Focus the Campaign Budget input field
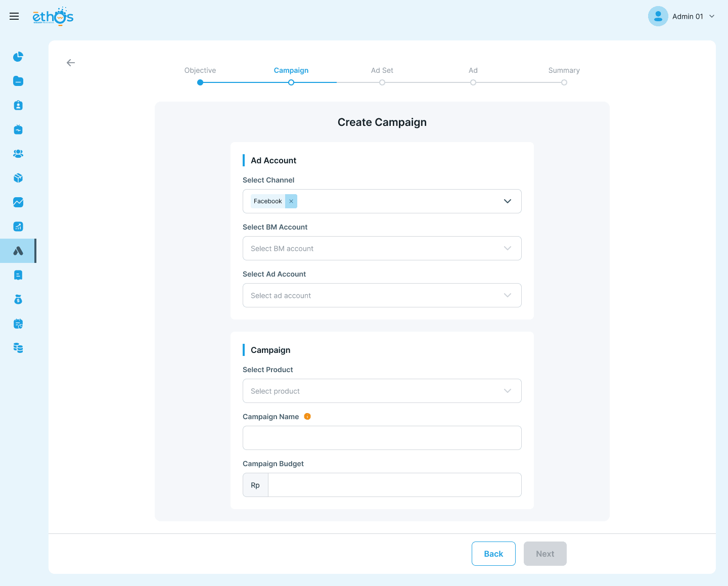 tap(395, 485)
